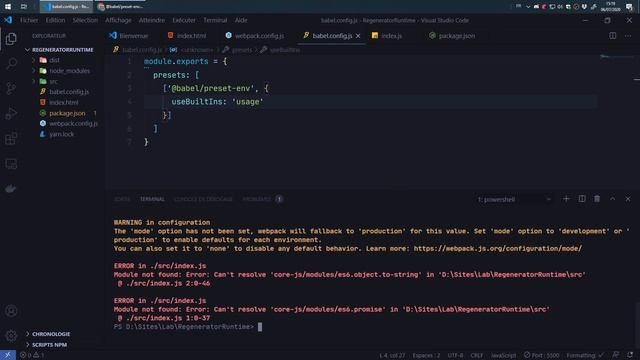Kill the terminal with the trash icon

[597, 199]
